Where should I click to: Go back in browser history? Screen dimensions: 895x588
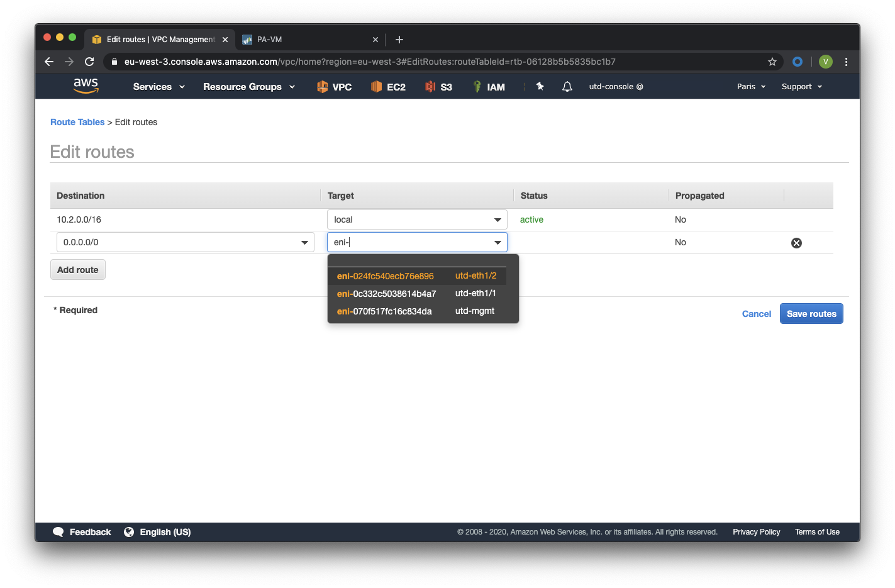tap(49, 62)
